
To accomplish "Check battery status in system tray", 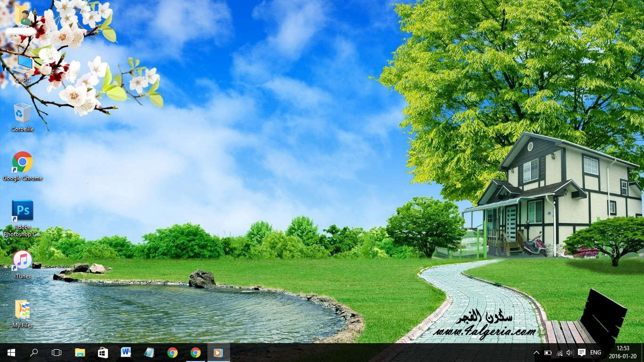I will [548, 353].
